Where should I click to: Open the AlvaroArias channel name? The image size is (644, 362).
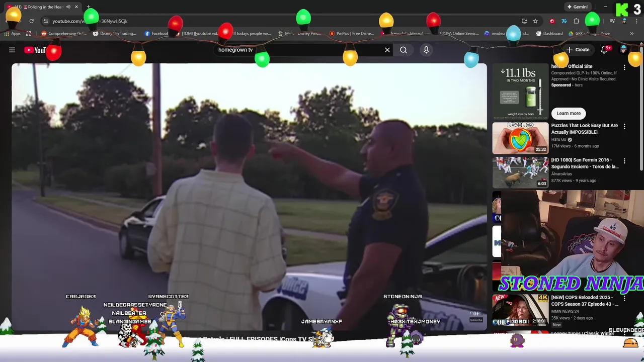pos(561,174)
